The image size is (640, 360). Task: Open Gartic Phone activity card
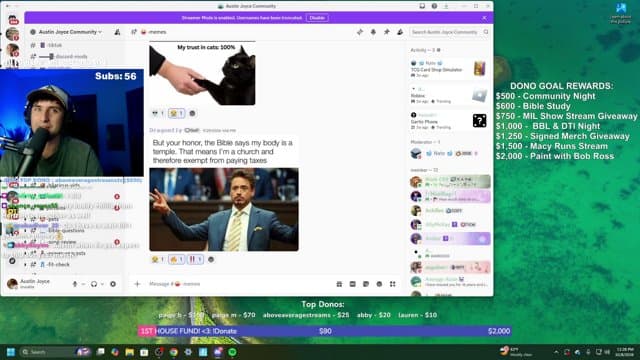click(x=449, y=121)
